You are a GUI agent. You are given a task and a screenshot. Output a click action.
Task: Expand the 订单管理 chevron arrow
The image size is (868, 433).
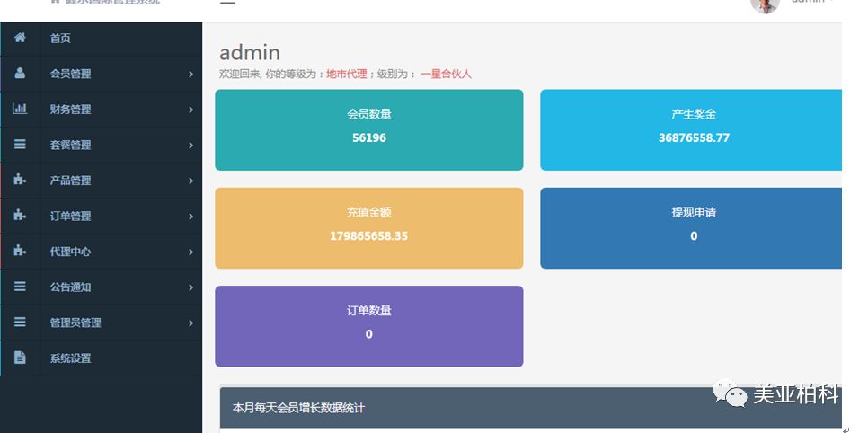(191, 216)
